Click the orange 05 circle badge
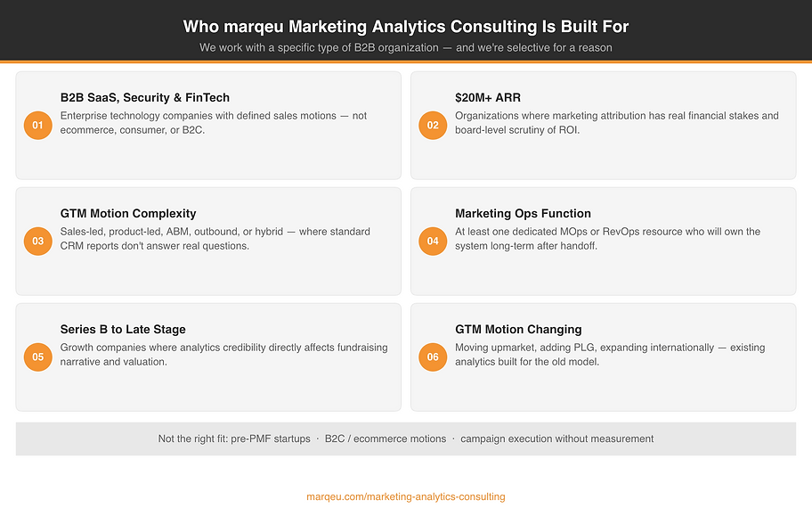Screen dimensions: 812x508 click(x=37, y=356)
